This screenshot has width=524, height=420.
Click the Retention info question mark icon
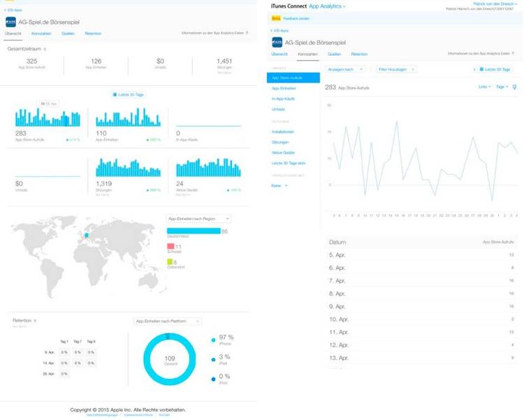coord(35,321)
